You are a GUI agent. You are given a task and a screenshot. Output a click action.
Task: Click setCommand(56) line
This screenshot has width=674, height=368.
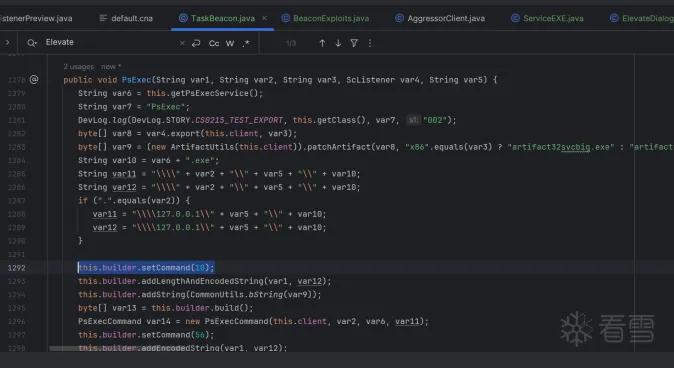point(146,334)
